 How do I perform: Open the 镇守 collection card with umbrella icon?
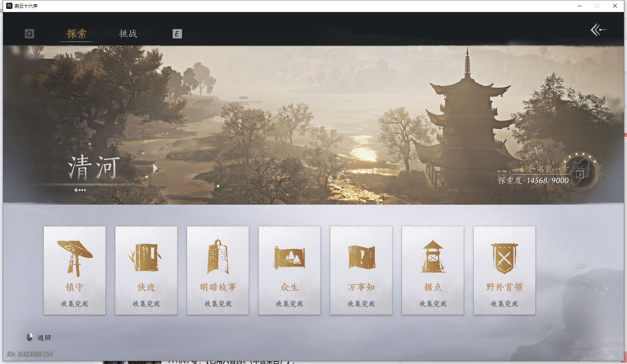coord(74,270)
